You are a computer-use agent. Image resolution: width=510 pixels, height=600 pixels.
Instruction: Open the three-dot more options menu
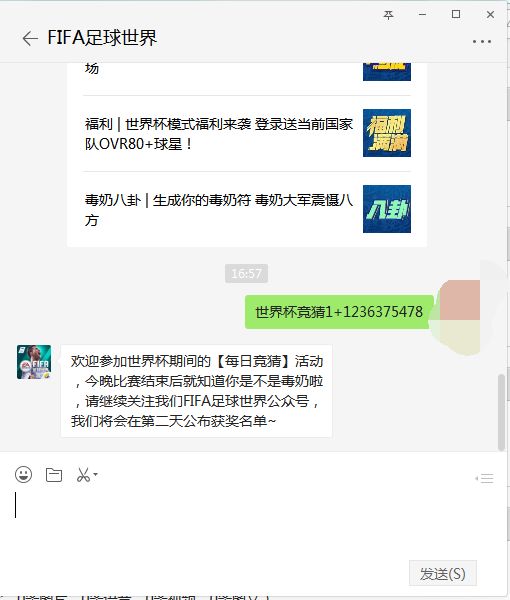[482, 41]
